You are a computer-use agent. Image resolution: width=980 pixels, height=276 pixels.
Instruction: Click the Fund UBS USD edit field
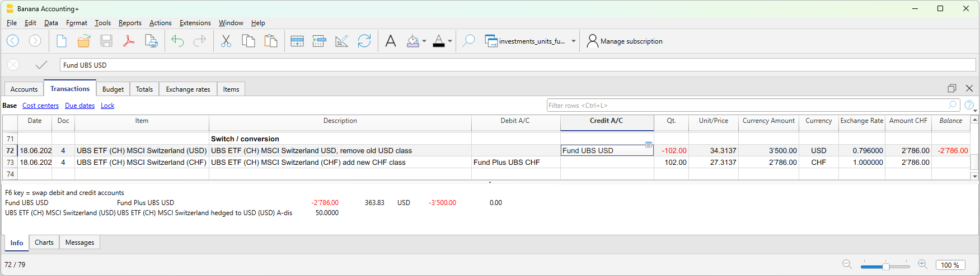pos(518,65)
